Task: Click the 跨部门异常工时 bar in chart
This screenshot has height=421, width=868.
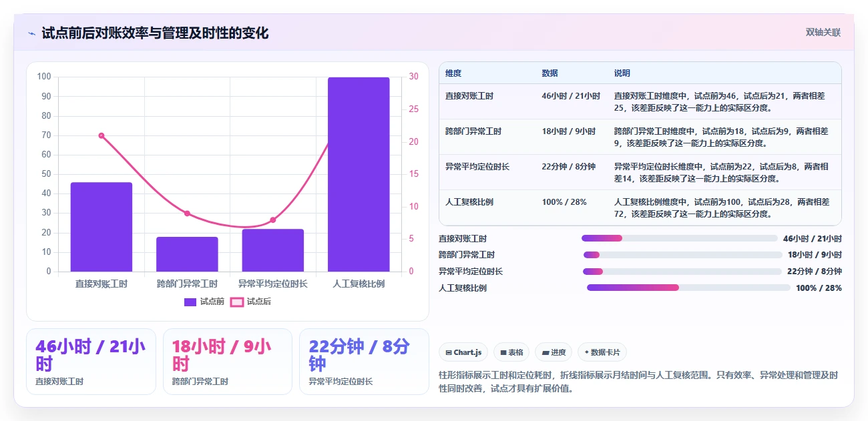Action: click(x=187, y=254)
